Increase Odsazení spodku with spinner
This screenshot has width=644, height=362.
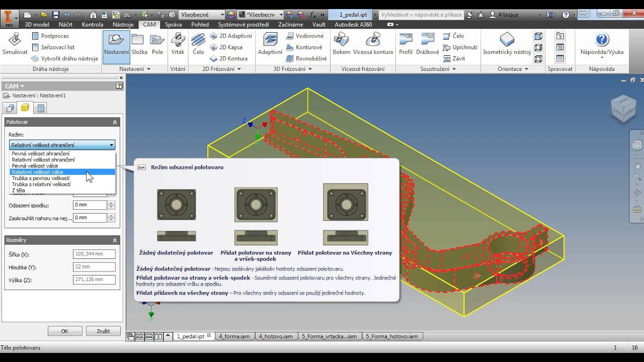tap(111, 203)
